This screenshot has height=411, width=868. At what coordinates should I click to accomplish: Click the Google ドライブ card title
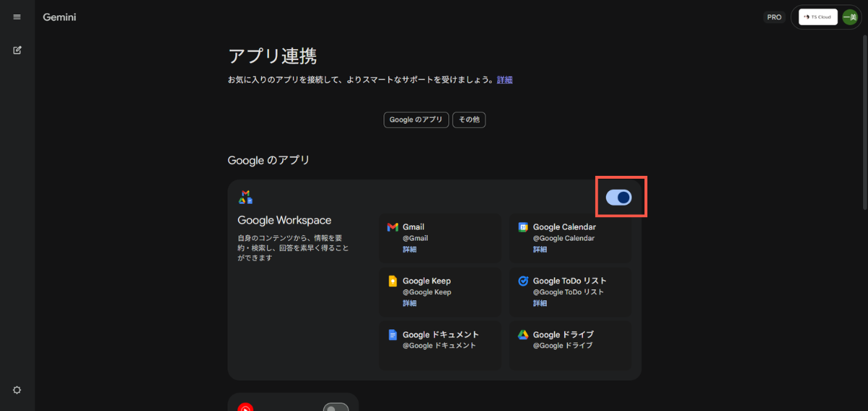pyautogui.click(x=563, y=335)
